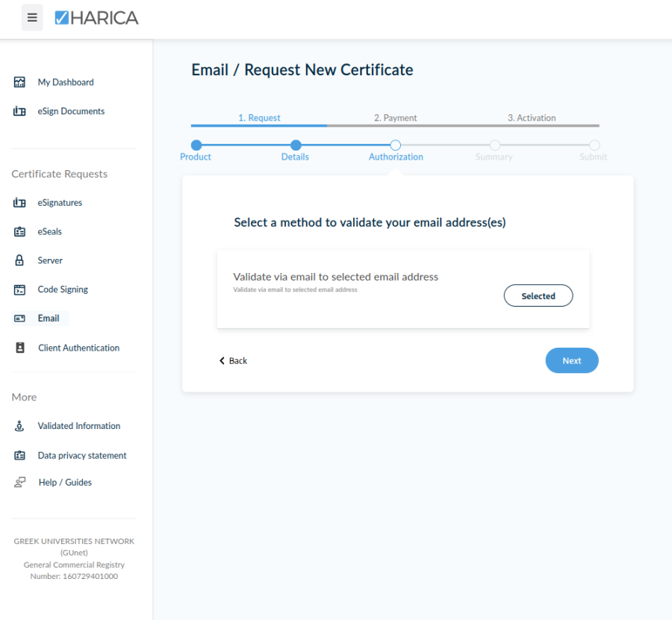Select the eSeals sidebar icon
Viewport: 672px width, 620px height.
(x=19, y=231)
